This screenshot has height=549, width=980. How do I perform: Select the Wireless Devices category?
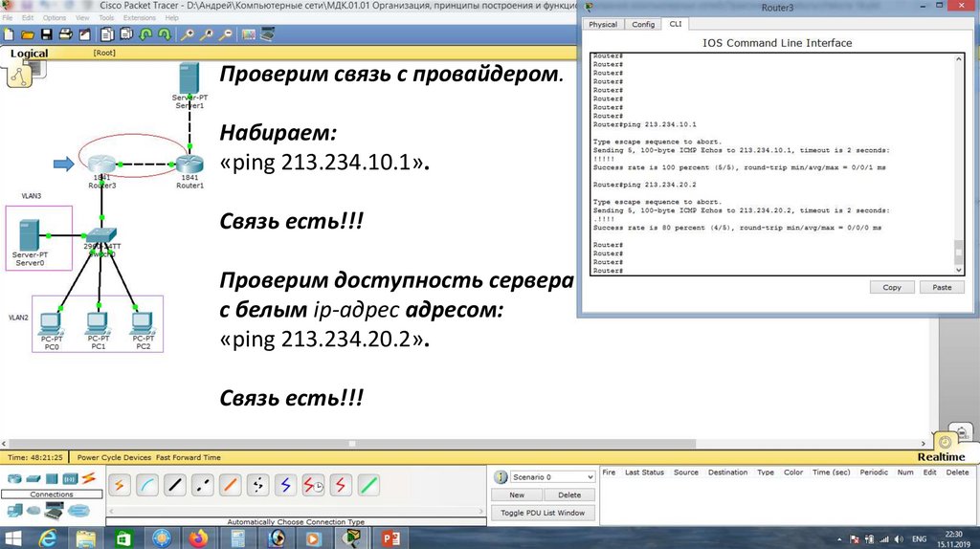click(70, 479)
